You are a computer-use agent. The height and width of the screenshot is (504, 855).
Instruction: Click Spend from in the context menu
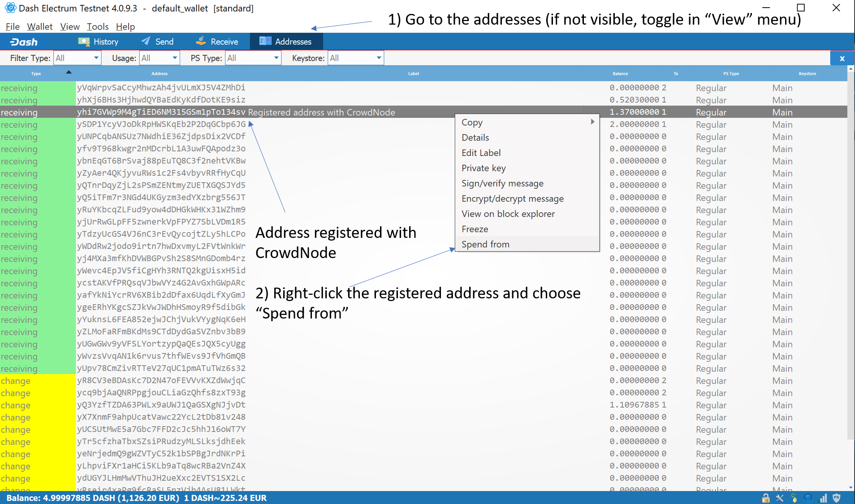point(527,244)
